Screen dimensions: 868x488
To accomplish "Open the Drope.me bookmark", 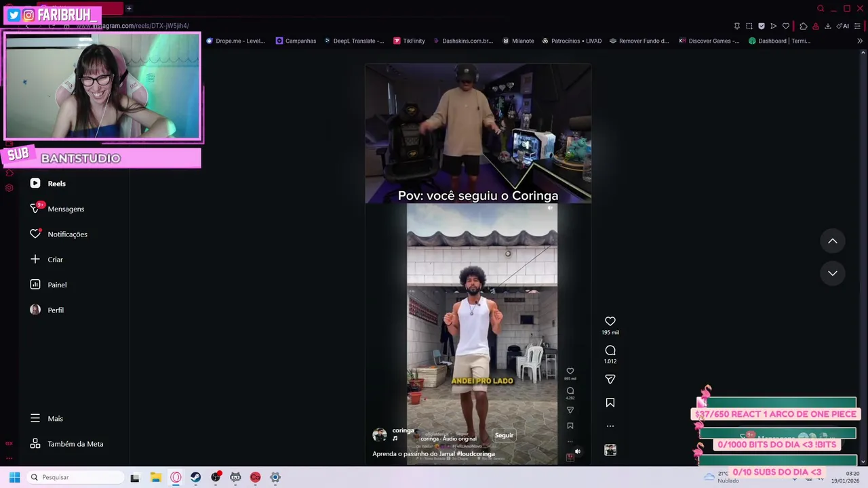I will (235, 41).
